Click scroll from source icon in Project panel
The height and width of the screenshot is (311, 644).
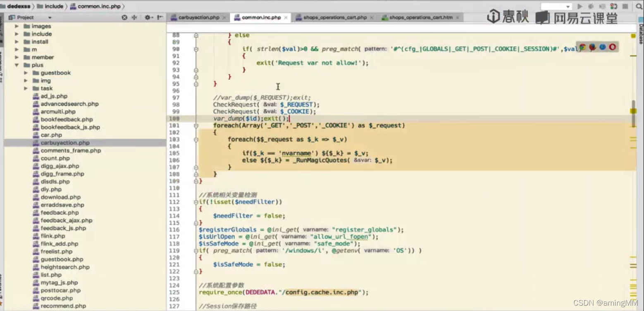click(124, 17)
